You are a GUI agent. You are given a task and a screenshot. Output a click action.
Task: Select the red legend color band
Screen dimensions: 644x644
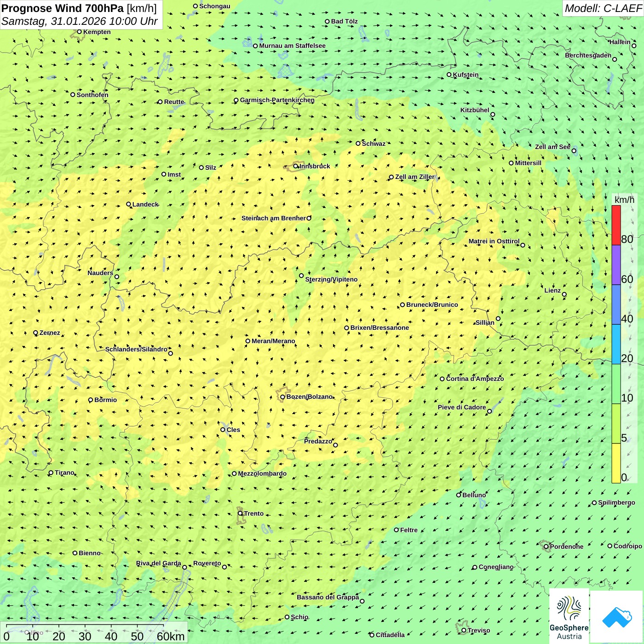click(x=616, y=225)
